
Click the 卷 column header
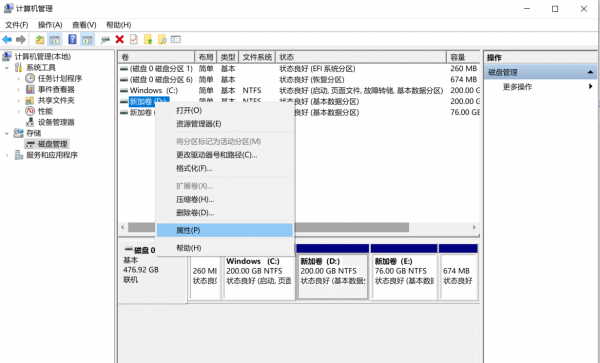[157, 57]
